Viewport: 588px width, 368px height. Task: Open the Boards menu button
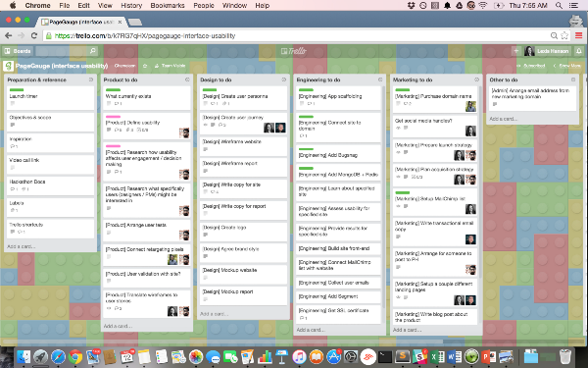point(18,51)
